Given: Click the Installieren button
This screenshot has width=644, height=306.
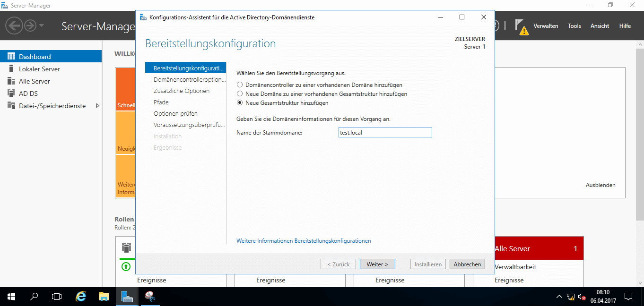Looking at the screenshot, I should pyautogui.click(x=428, y=264).
